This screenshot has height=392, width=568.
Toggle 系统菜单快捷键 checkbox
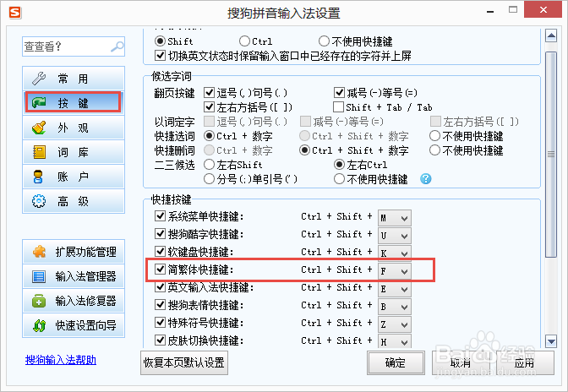coord(160,216)
